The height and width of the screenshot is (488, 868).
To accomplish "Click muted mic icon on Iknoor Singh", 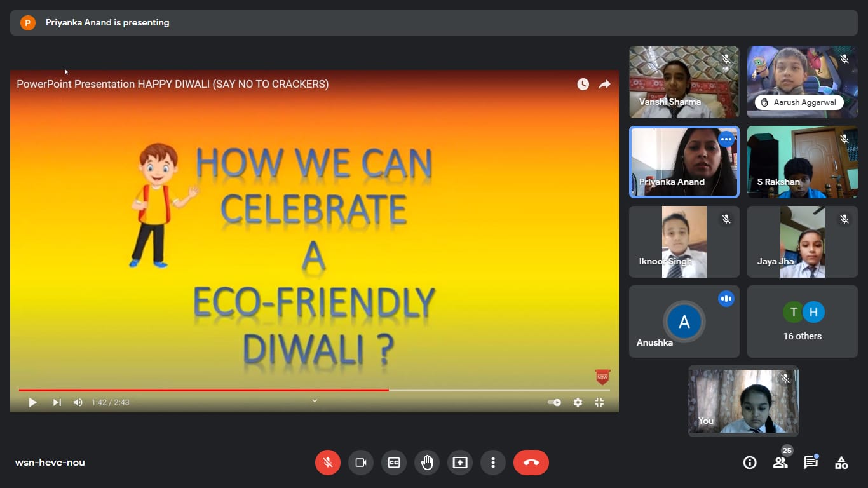I will pos(726,219).
